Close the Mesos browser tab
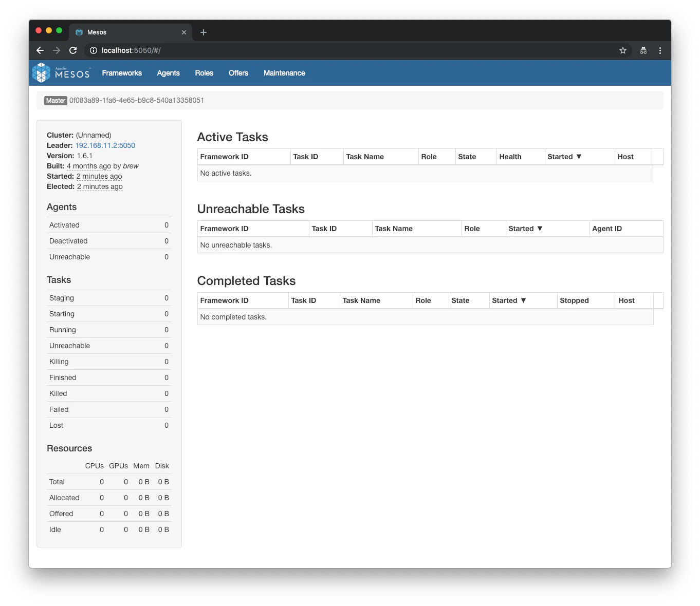Viewport: 700px width, 606px height. [x=184, y=32]
